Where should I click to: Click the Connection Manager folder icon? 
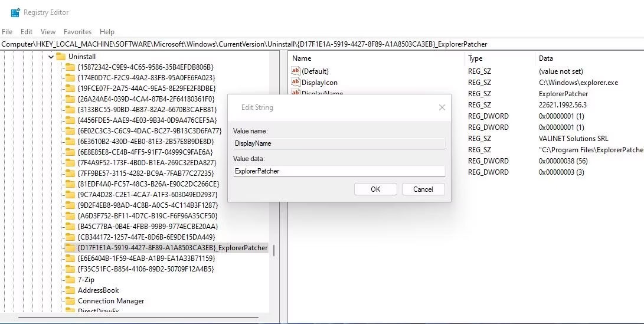pos(70,301)
